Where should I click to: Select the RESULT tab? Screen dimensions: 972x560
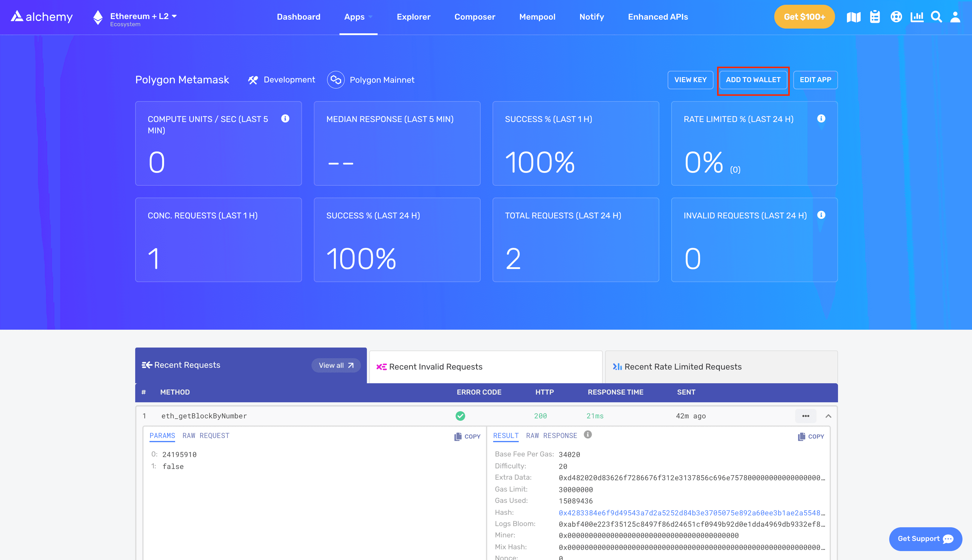pos(506,436)
